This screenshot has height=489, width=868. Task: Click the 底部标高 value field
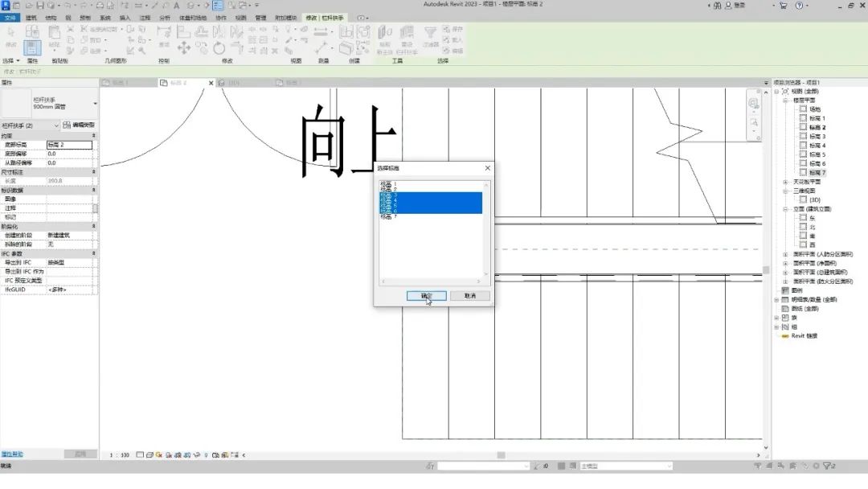(x=69, y=145)
